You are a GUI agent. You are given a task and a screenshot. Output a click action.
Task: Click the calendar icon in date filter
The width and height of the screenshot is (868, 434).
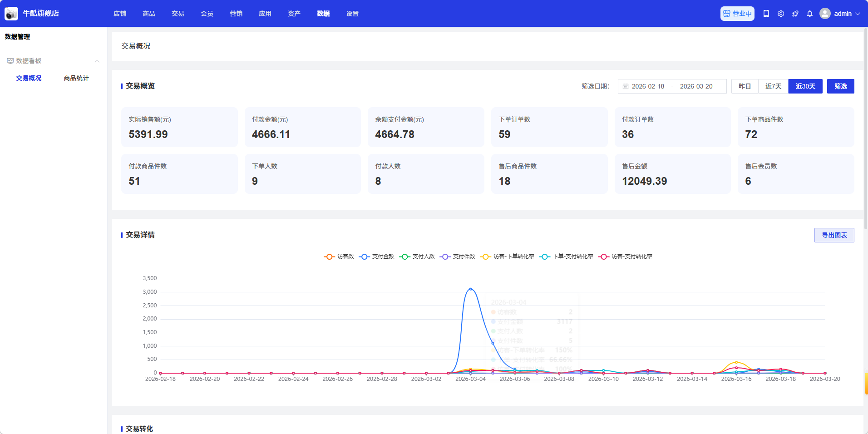coord(626,86)
